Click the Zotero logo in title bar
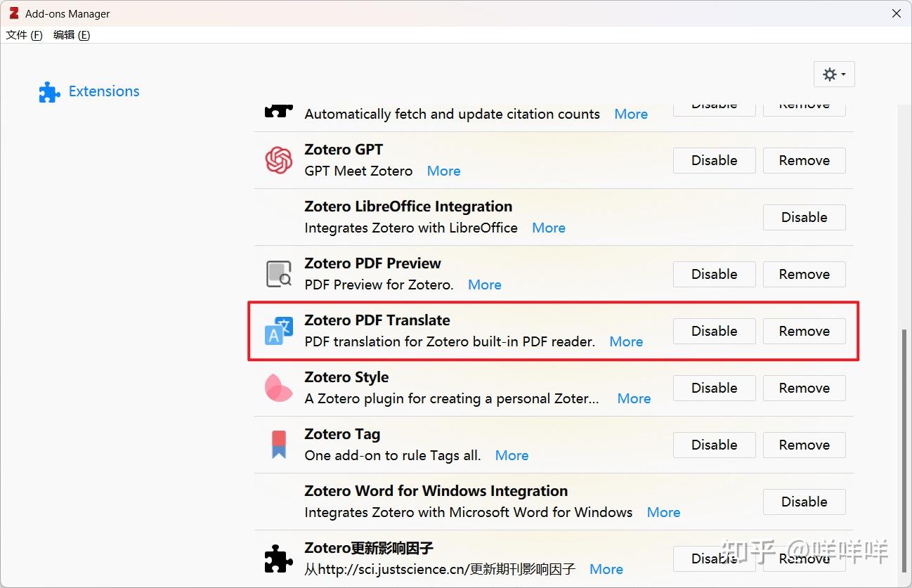 coord(13,13)
